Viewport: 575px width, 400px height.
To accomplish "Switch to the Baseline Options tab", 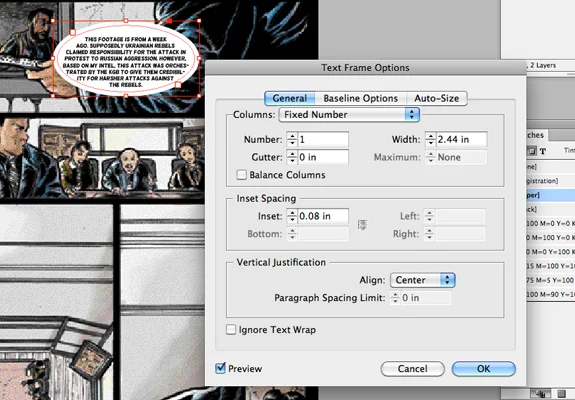I will 360,98.
